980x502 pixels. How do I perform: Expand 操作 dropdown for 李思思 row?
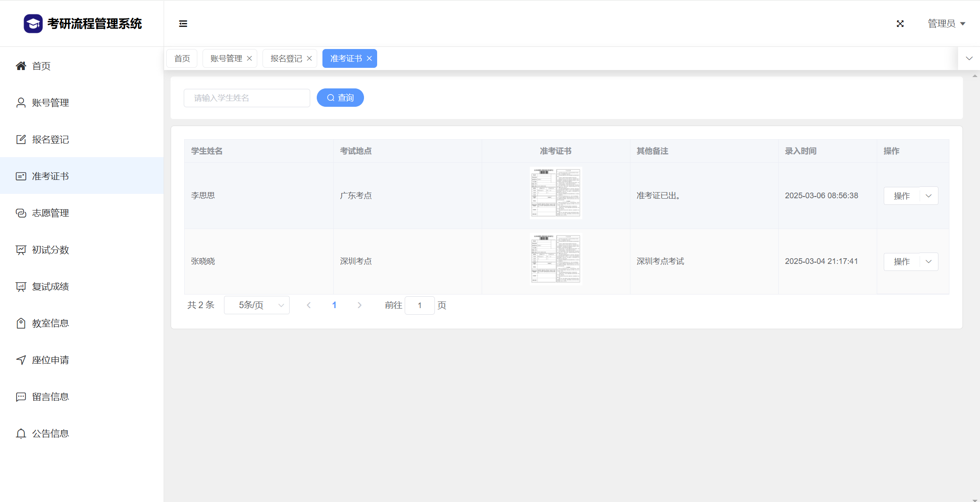928,196
